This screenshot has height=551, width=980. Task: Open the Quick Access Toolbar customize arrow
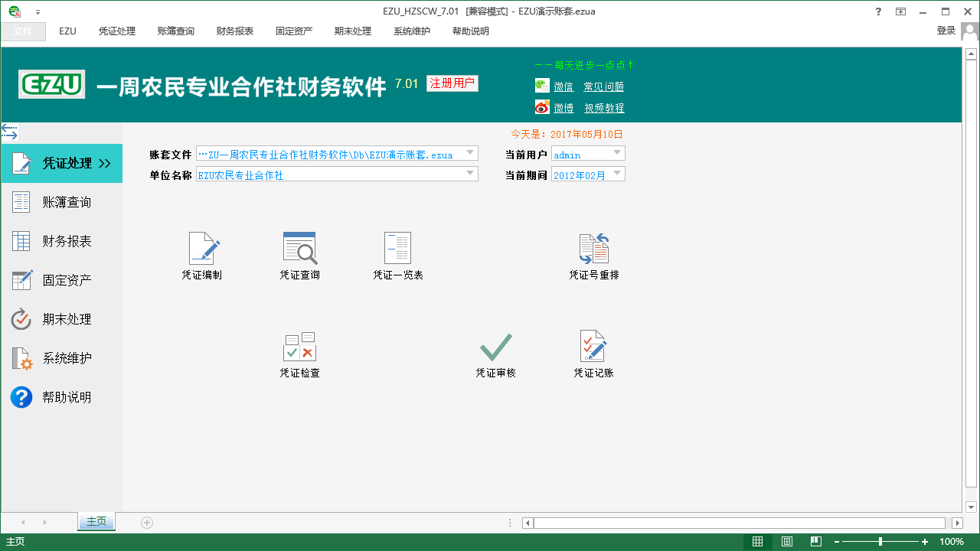[x=38, y=12]
